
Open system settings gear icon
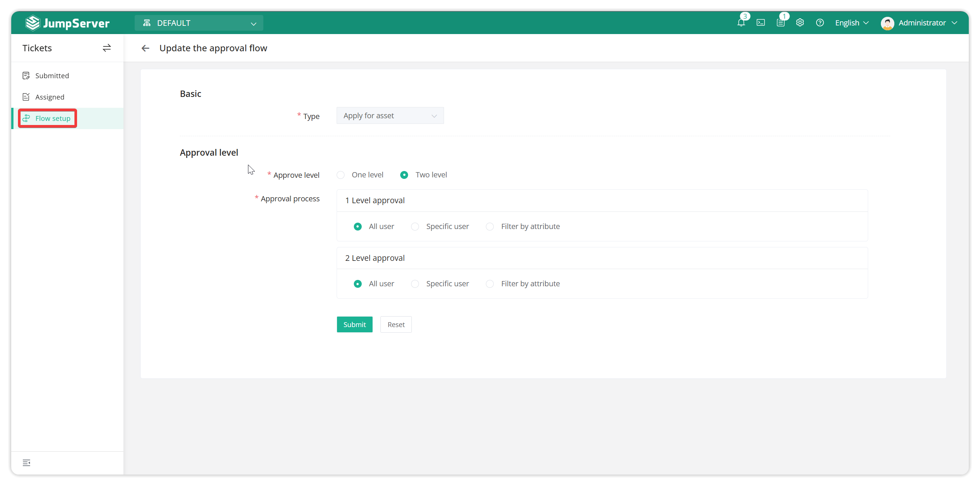pos(800,23)
